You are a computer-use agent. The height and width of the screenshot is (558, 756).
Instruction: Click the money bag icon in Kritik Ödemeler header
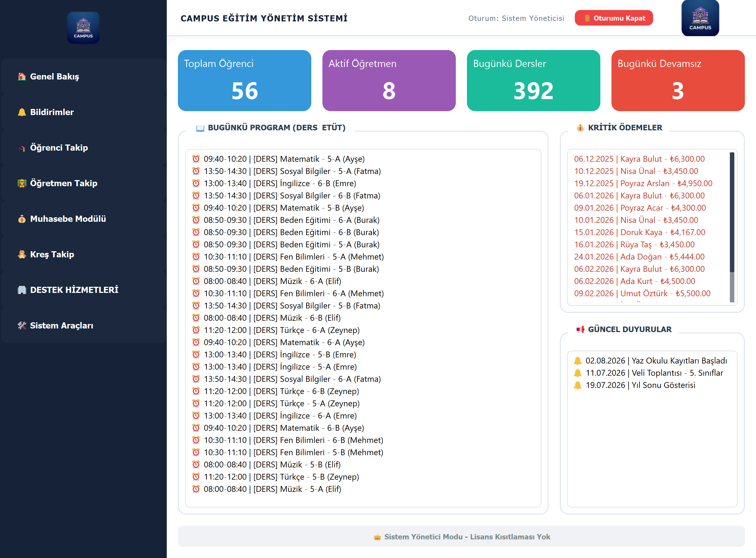(x=580, y=128)
